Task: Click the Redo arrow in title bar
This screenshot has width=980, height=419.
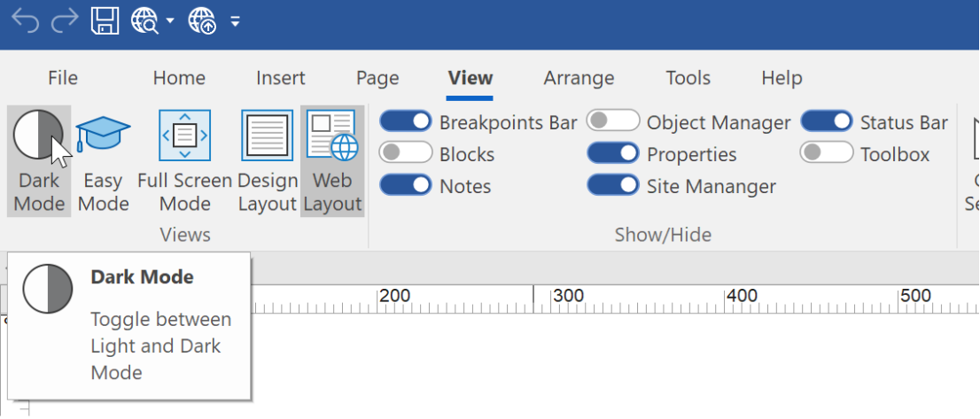Action: coord(65,22)
